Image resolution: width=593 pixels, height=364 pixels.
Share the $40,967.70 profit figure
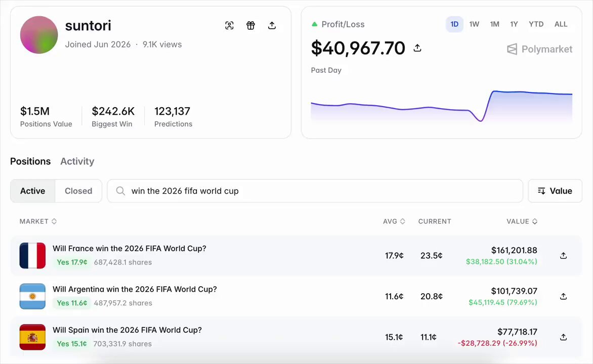pyautogui.click(x=417, y=48)
